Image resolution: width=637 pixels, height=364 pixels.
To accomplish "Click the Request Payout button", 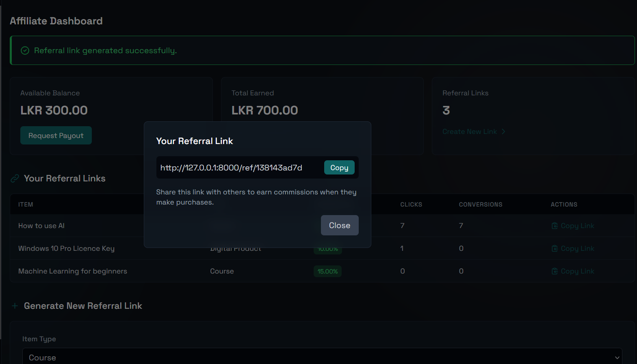I will (56, 136).
